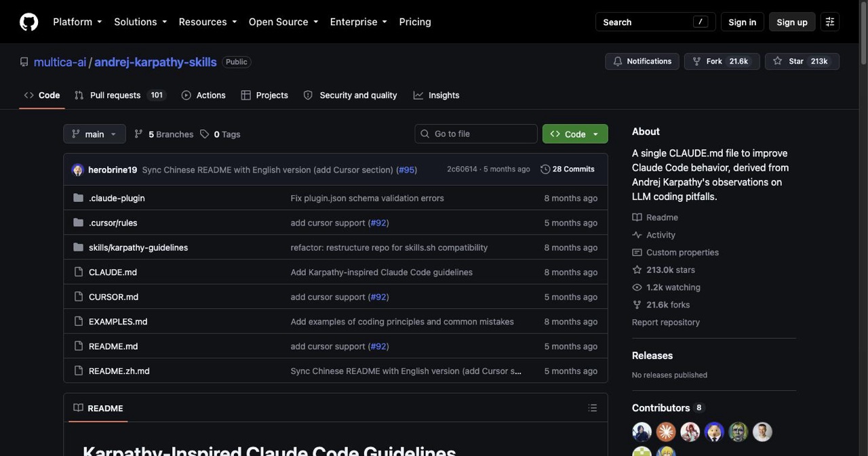Open 'refactor: restructure repo for skills.sh compatibility' commit
Screen dimensions: 868x456
389,248
